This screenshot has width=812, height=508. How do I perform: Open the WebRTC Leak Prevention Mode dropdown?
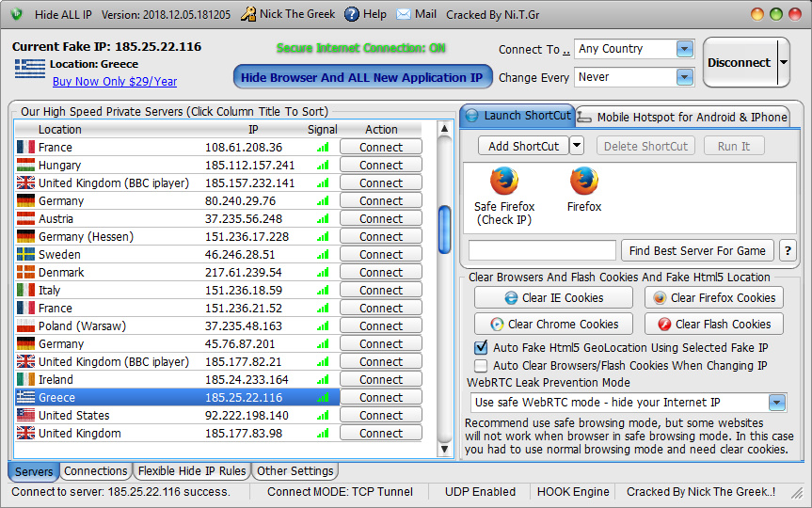click(777, 403)
